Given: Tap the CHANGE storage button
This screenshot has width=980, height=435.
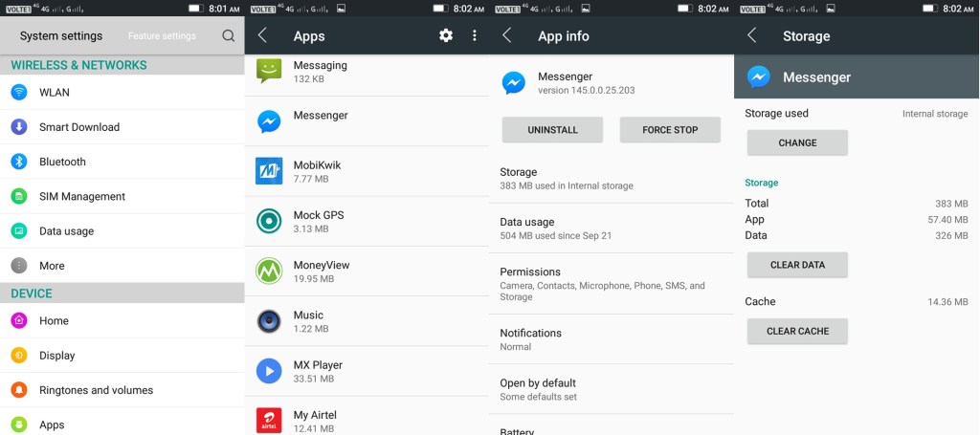Looking at the screenshot, I should 797,142.
